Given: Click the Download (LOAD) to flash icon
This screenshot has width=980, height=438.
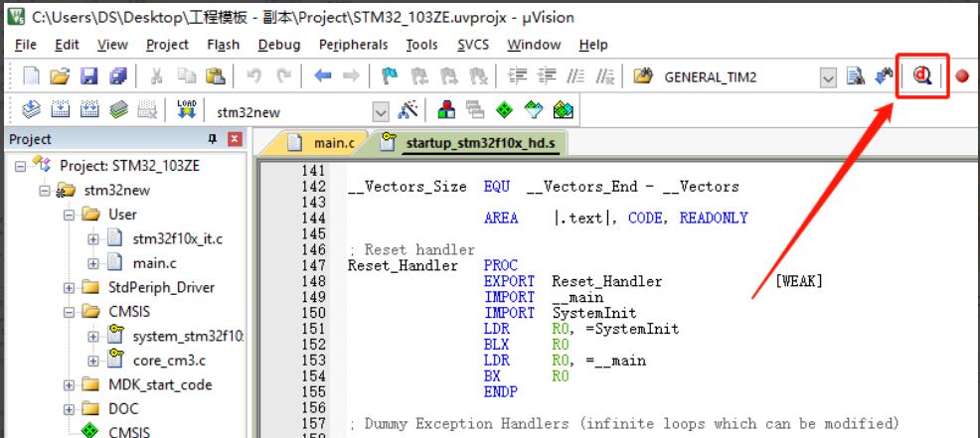Looking at the screenshot, I should [x=187, y=111].
